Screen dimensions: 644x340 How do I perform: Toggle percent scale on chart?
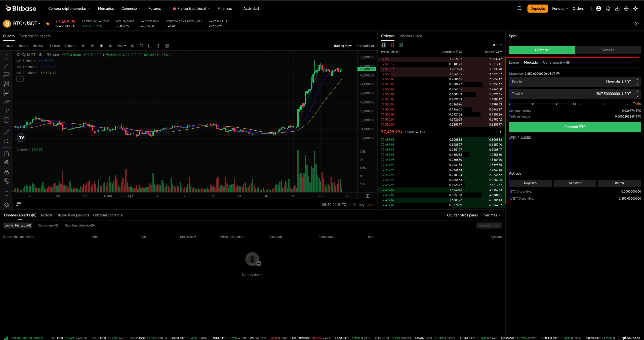355,205
